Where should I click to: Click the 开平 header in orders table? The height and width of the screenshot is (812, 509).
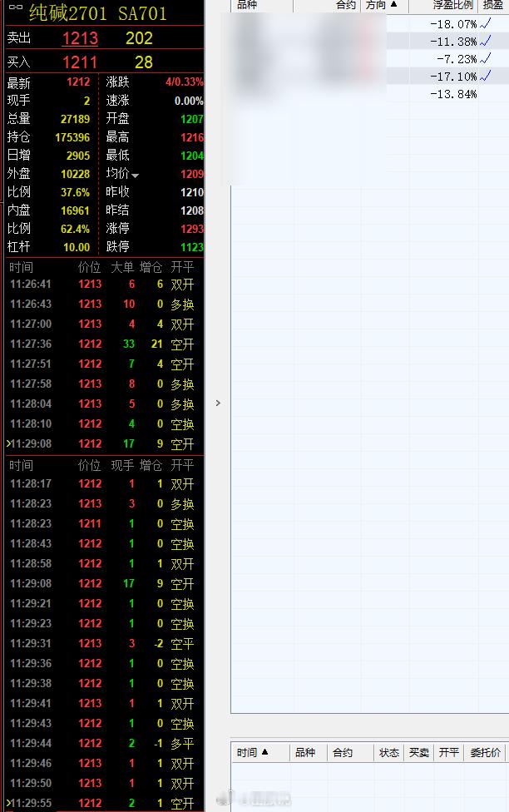[449, 752]
